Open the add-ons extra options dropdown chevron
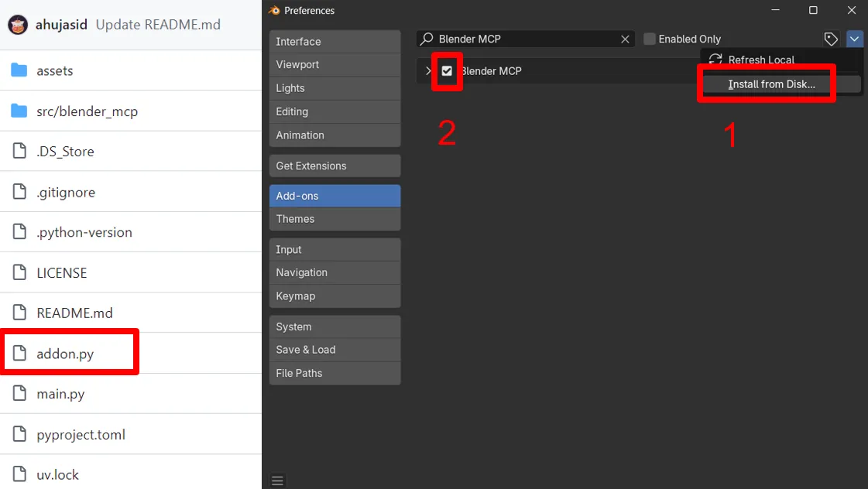The height and width of the screenshot is (489, 868). pos(855,39)
